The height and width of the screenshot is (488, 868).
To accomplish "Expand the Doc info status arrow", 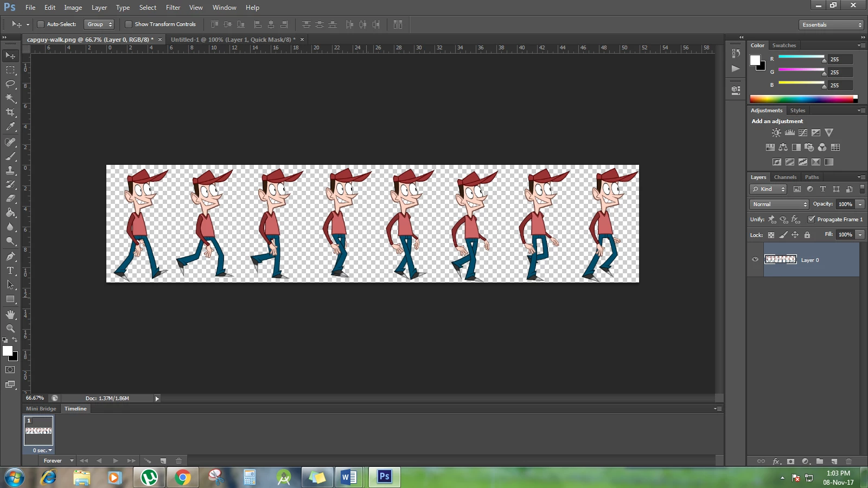I will coord(157,399).
